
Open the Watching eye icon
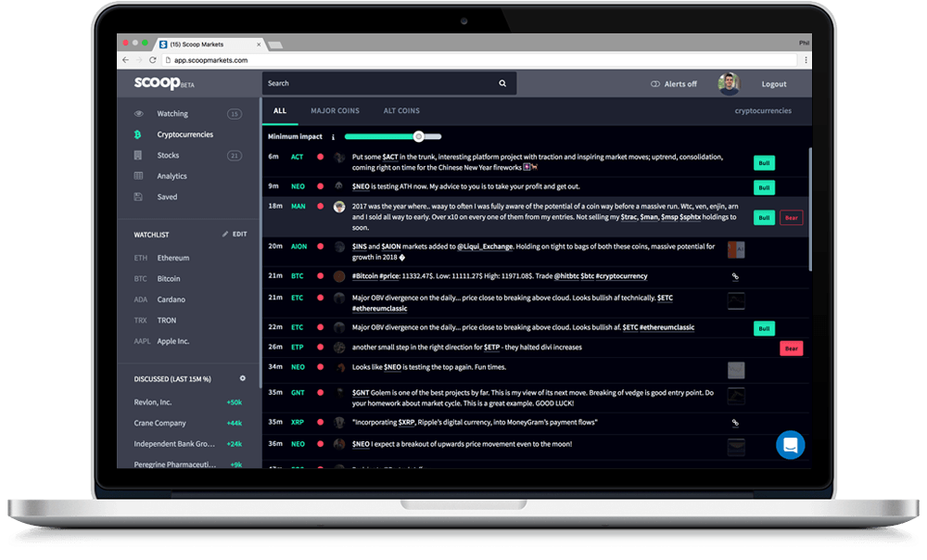point(138,113)
